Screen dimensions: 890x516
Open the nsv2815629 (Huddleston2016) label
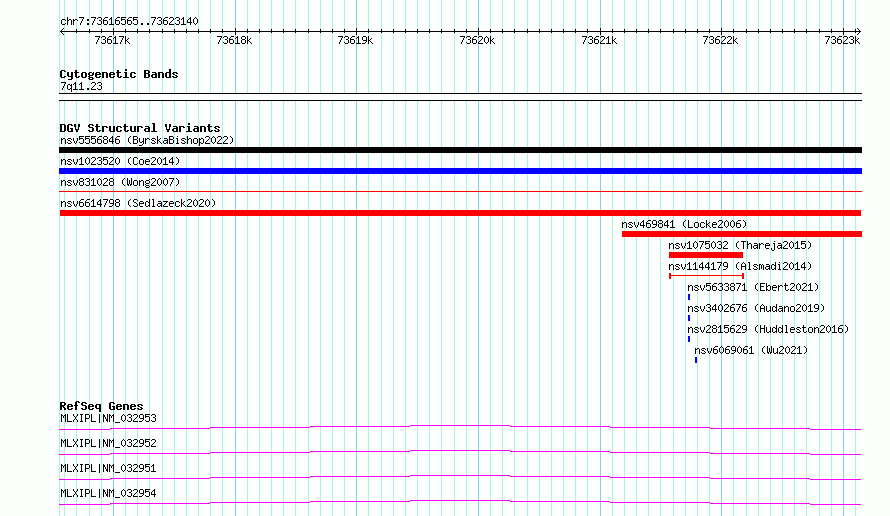(768, 329)
